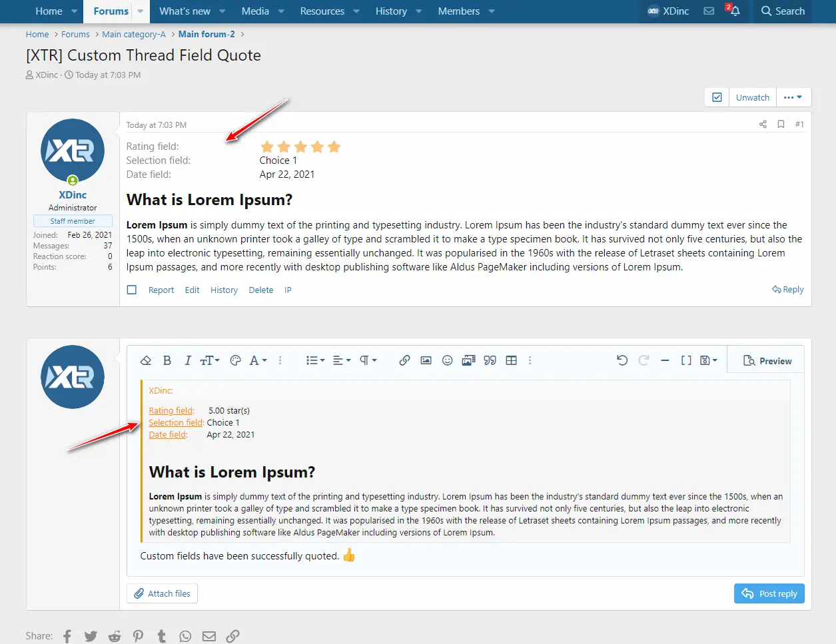
Task: Open the Home nav tab
Action: click(x=49, y=11)
